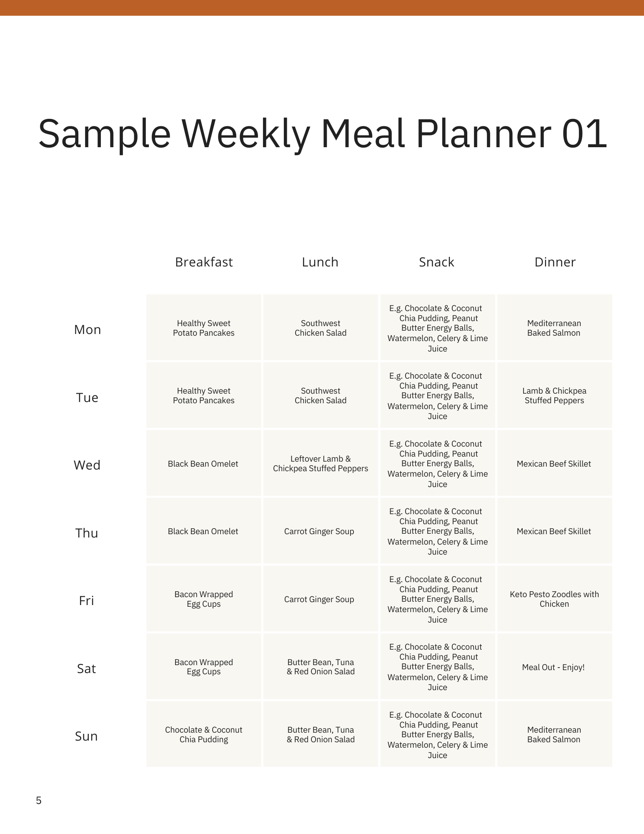Select Friday's Bacon Wrapped Egg Cups cell

point(204,599)
